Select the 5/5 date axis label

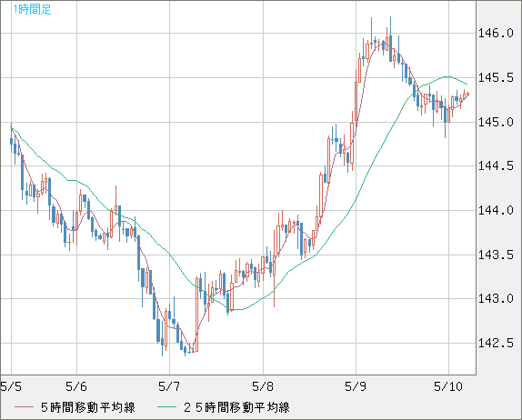click(x=11, y=386)
